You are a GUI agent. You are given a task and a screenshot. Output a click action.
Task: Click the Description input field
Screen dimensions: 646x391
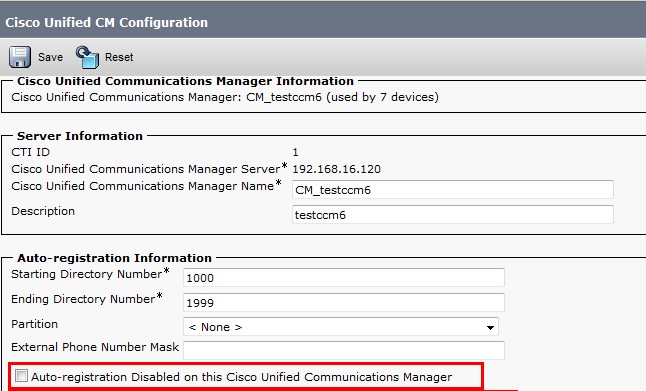453,215
